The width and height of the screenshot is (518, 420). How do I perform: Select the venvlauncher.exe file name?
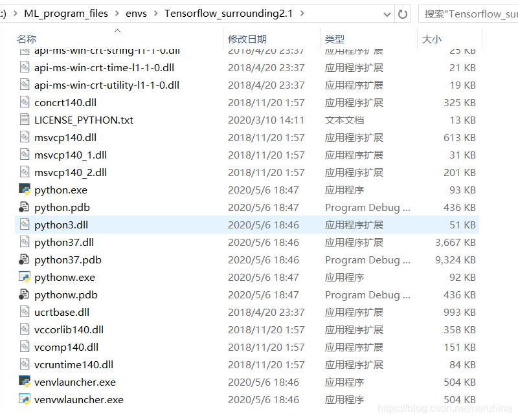tap(75, 382)
